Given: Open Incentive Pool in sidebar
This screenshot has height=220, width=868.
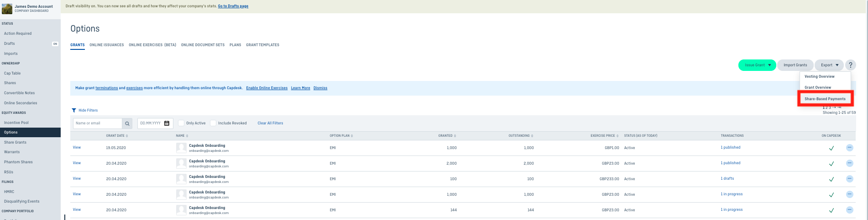Looking at the screenshot, I should coord(16,123).
